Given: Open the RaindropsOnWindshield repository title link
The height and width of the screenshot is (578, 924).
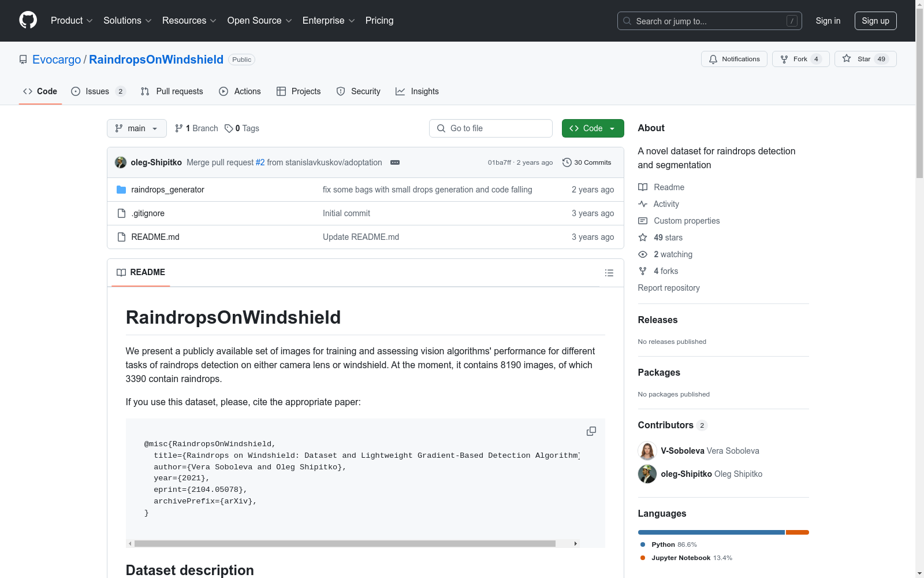Looking at the screenshot, I should pos(156,60).
